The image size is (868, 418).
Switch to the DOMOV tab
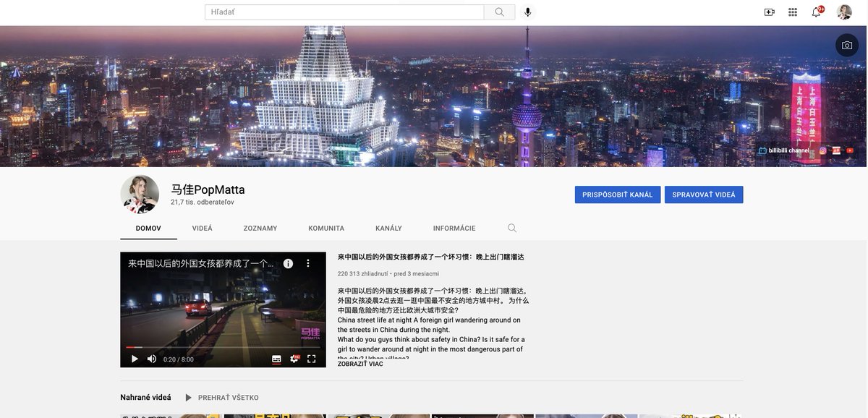pos(148,229)
